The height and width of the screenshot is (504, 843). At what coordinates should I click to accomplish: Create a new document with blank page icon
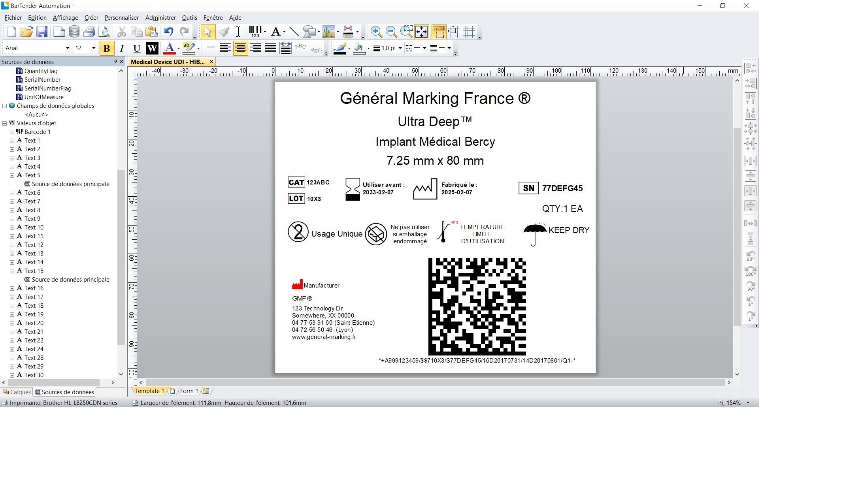[x=12, y=32]
